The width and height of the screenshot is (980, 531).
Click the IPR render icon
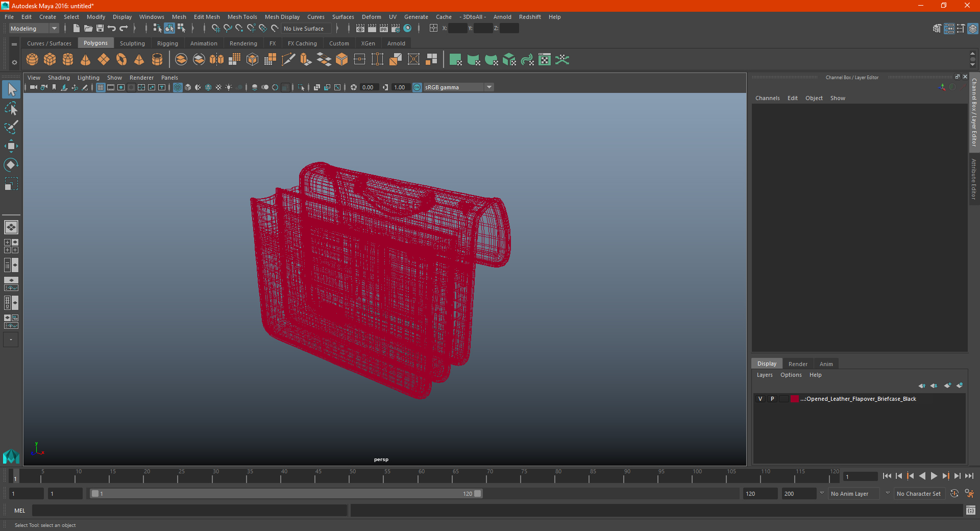[x=384, y=29]
